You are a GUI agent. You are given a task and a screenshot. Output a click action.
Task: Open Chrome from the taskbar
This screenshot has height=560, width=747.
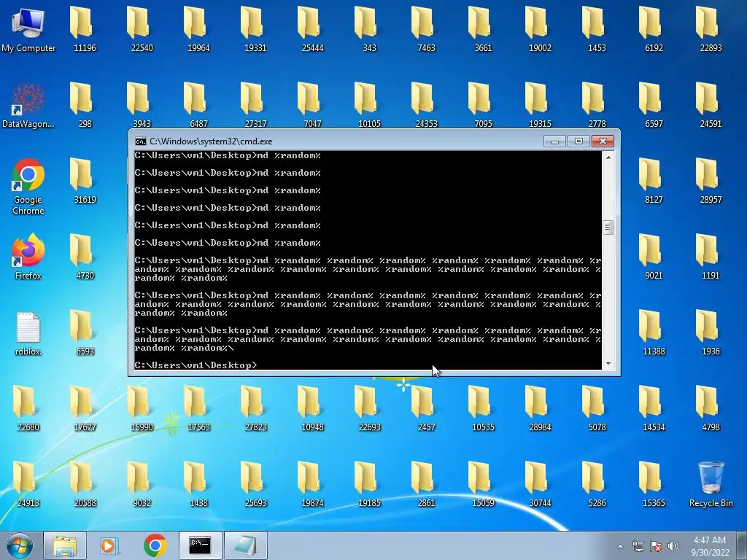tap(155, 545)
